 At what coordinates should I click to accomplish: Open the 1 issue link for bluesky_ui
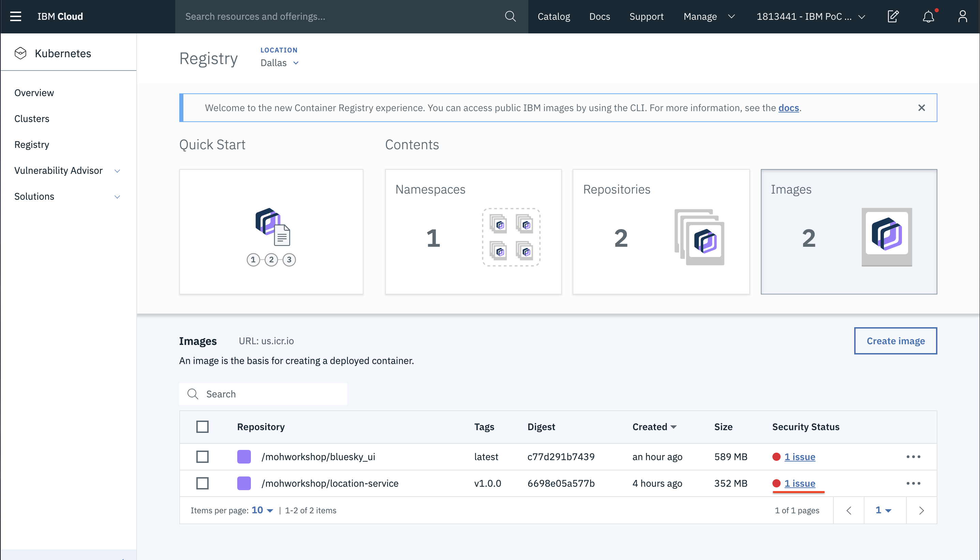click(800, 456)
